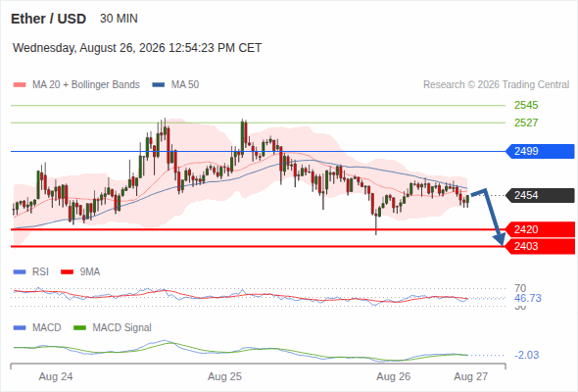
Task: Click the Ether / USD chart title
Action: coord(48,19)
